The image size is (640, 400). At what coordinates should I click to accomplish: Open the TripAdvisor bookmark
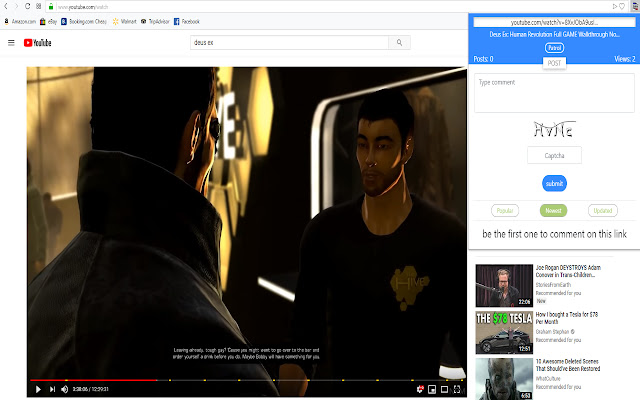[155, 22]
